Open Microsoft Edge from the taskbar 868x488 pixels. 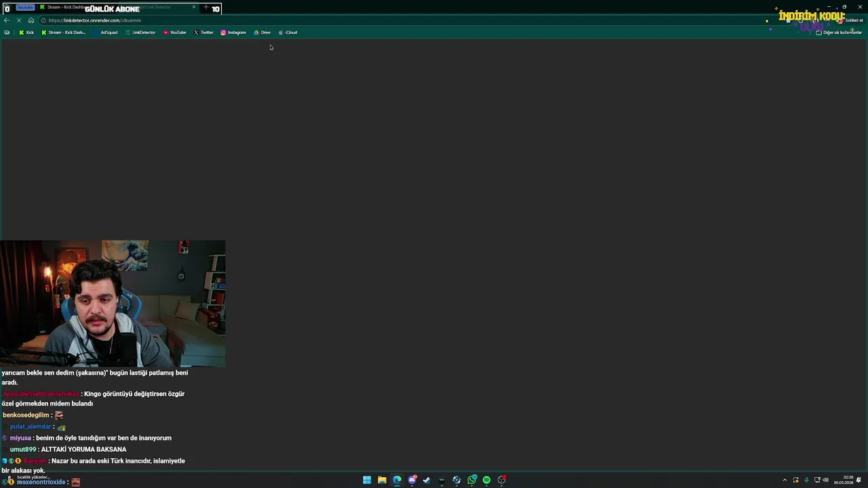(397, 480)
